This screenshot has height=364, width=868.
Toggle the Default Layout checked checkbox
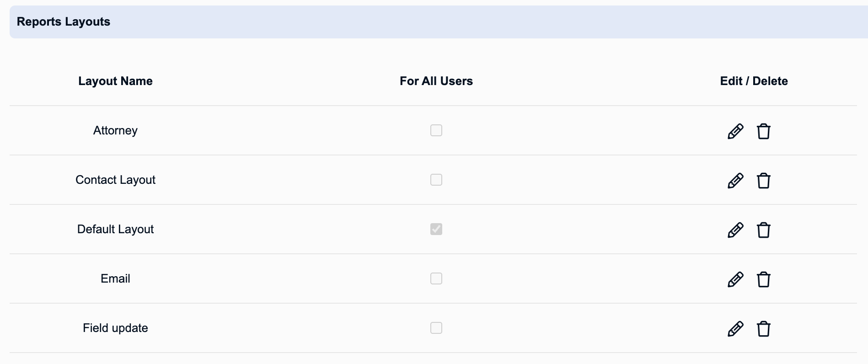tap(436, 229)
